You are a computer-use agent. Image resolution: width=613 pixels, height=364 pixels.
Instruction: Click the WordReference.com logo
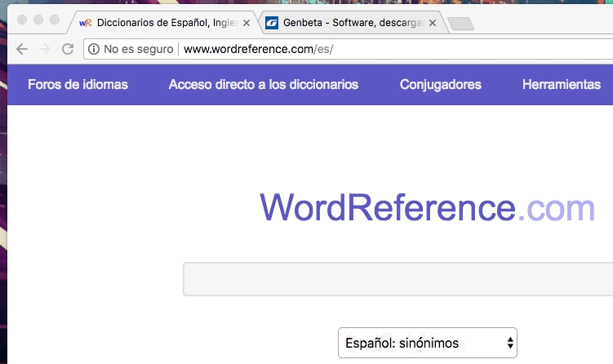427,208
